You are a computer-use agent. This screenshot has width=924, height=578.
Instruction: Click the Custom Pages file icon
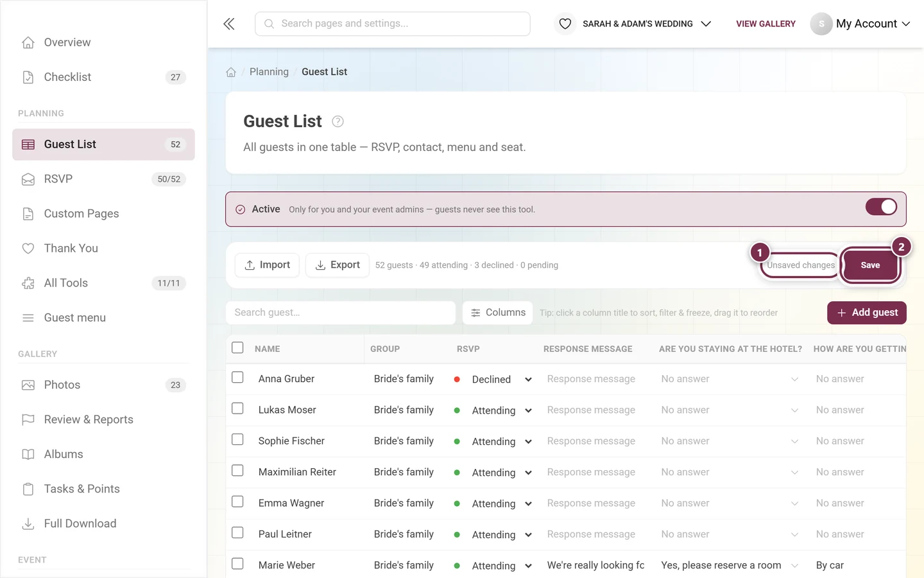coord(28,214)
